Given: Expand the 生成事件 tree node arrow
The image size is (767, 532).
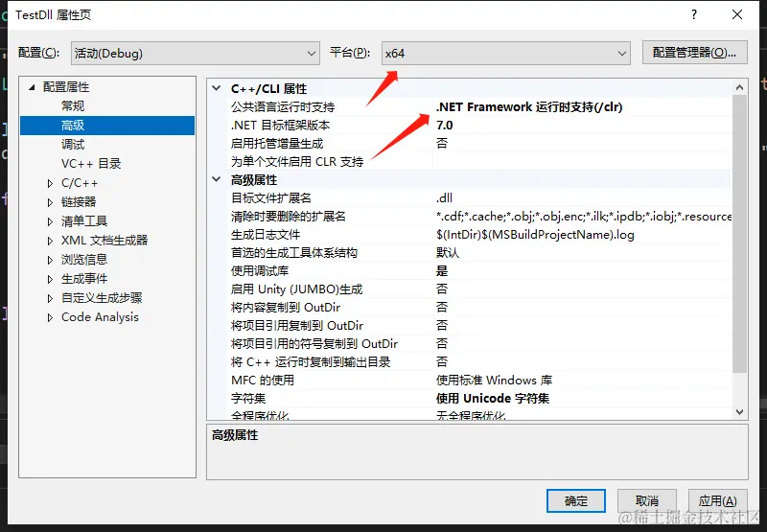Looking at the screenshot, I should tap(50, 279).
